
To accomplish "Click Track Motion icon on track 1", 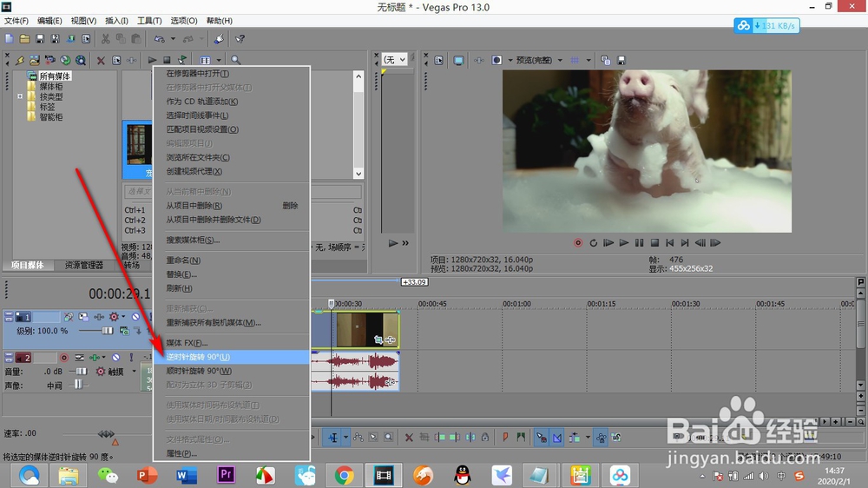I will (83, 317).
